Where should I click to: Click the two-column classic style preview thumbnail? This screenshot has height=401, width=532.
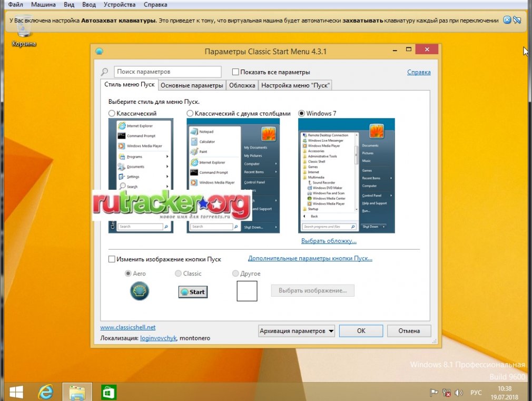click(x=233, y=175)
